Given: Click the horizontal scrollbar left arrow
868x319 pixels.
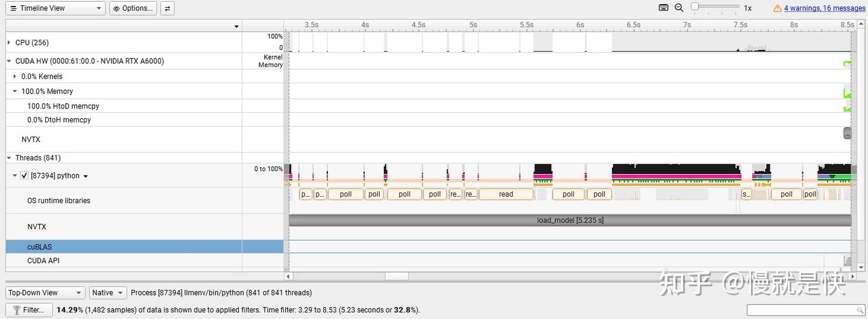Looking at the screenshot, I should pos(288,276).
